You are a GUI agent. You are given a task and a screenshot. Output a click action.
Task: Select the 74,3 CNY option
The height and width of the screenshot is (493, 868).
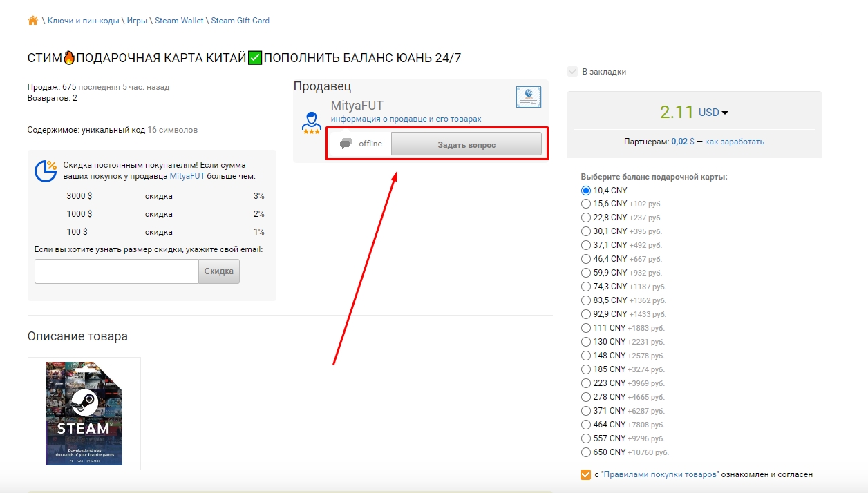586,287
